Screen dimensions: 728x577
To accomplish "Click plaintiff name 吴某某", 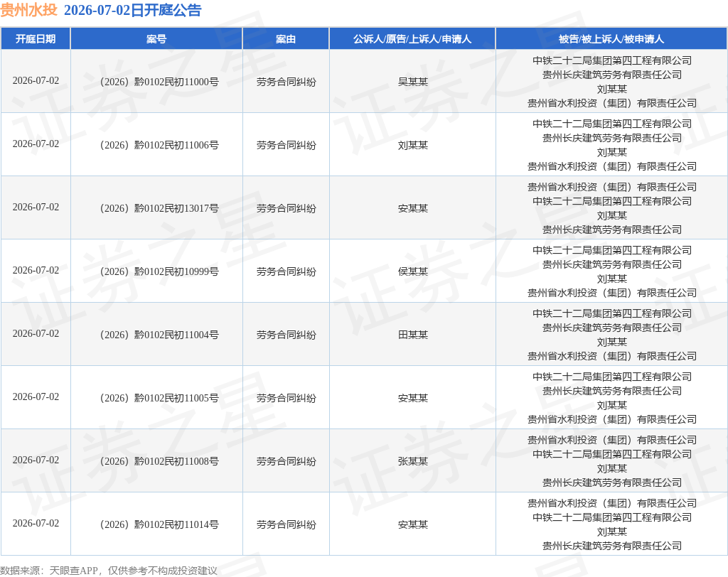I will pos(413,82).
